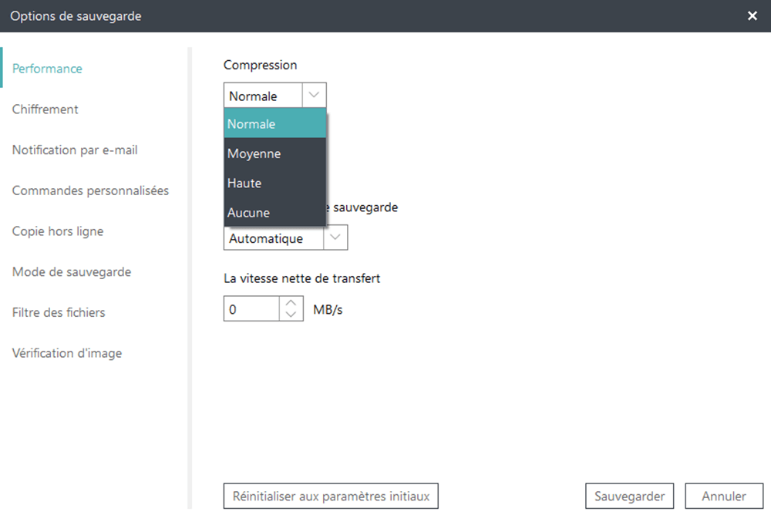Open the Vérification d'image section
Image resolution: width=771 pixels, height=532 pixels.
[66, 353]
